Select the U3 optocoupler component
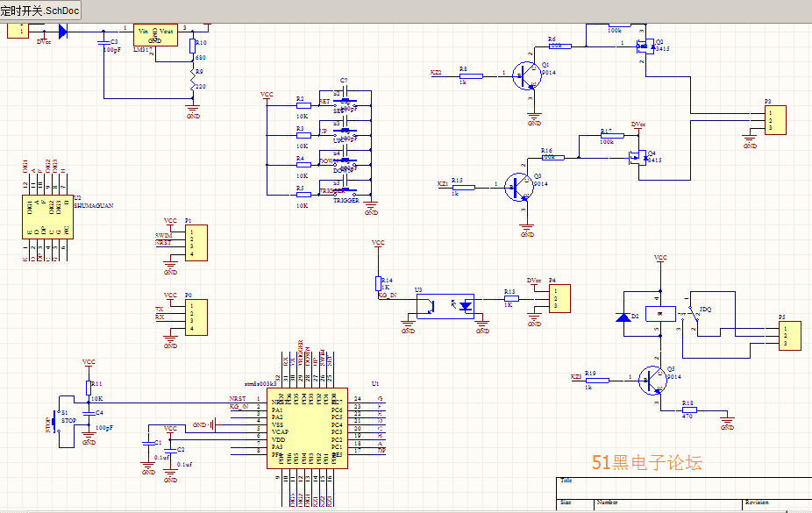 point(445,305)
